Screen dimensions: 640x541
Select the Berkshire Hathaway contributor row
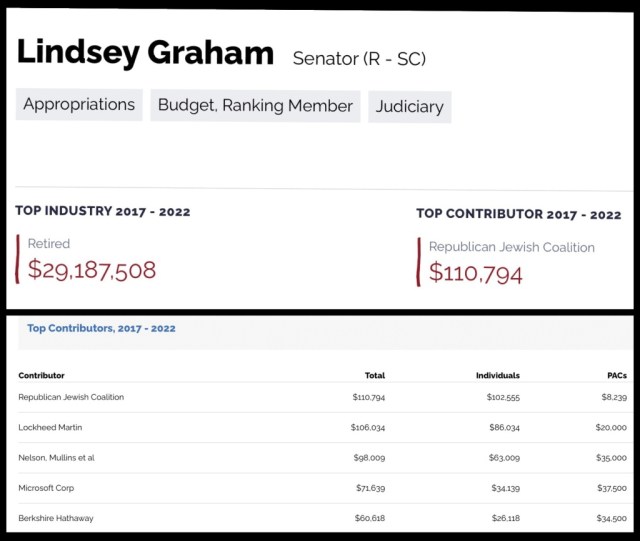click(53, 518)
